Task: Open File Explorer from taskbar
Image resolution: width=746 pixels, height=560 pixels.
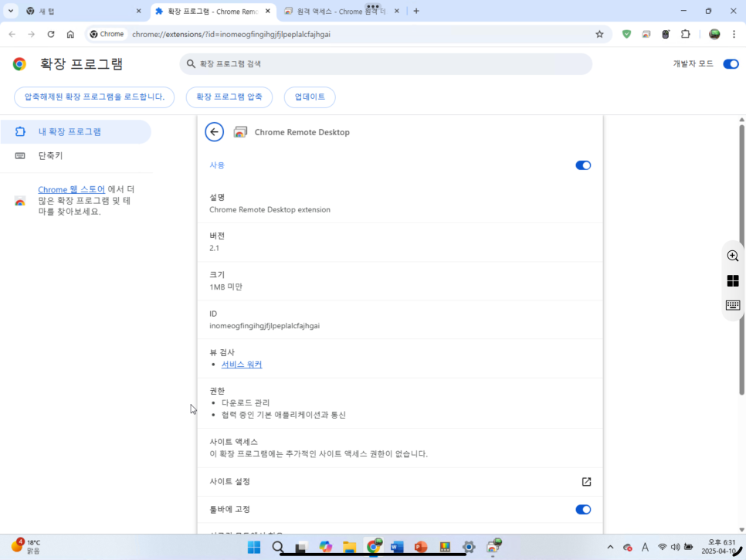Action: (349, 547)
